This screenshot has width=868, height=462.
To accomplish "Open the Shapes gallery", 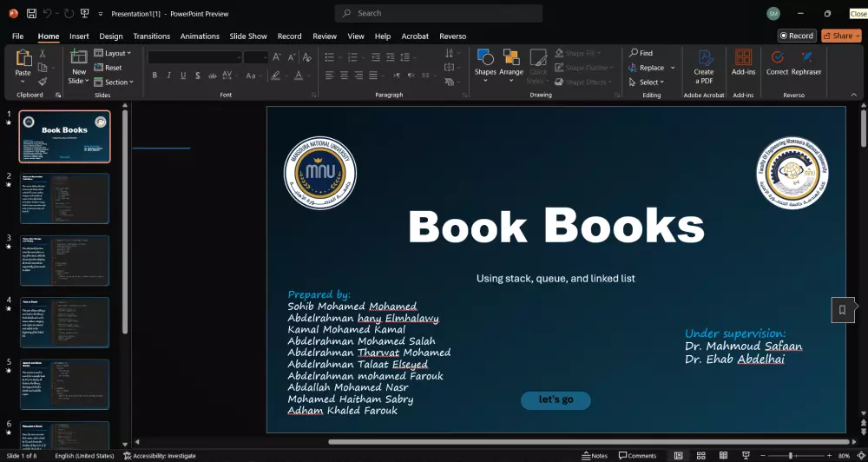I will [485, 63].
